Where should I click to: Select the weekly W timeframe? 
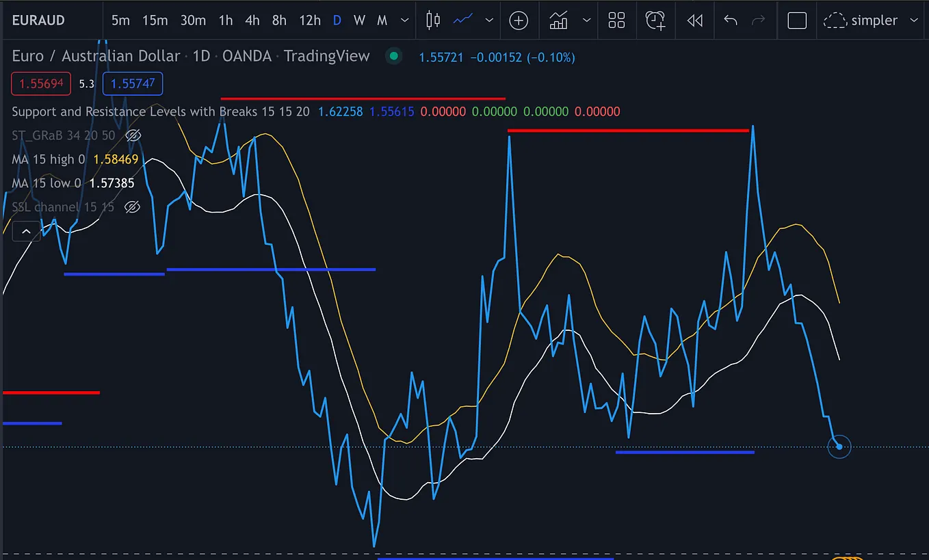tap(359, 21)
